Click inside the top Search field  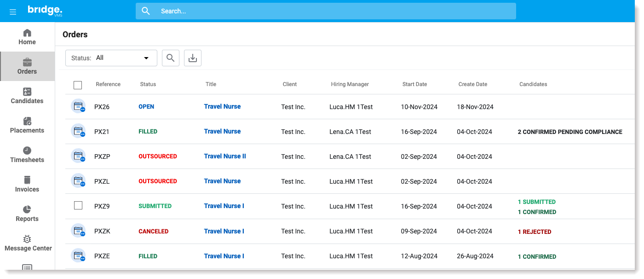[326, 11]
